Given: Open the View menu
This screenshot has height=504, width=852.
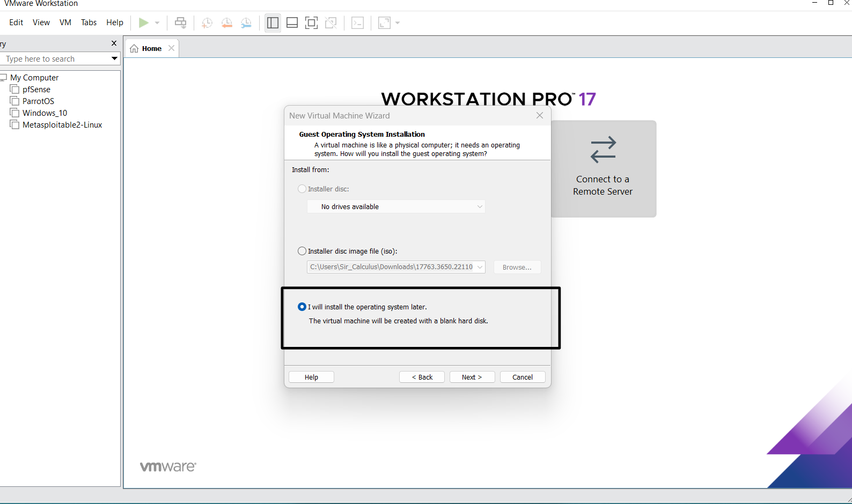Looking at the screenshot, I should point(41,23).
